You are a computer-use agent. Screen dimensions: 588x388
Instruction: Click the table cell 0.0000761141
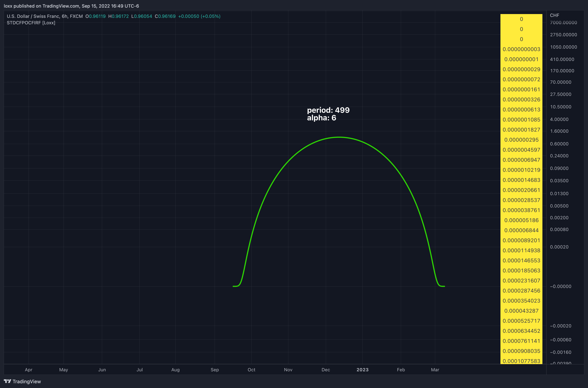(521, 341)
